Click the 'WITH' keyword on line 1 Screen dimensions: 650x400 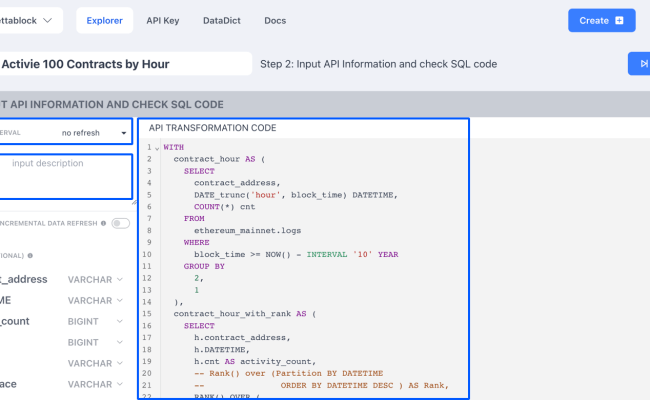[x=174, y=147]
